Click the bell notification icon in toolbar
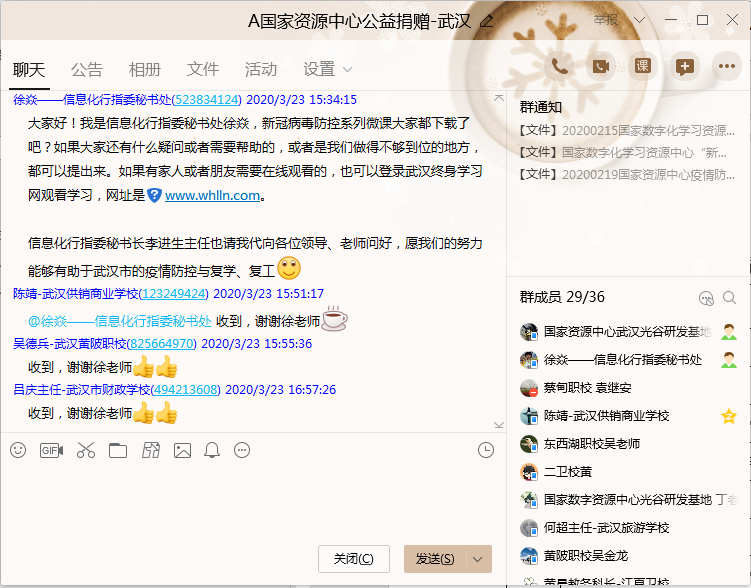 pos(212,450)
